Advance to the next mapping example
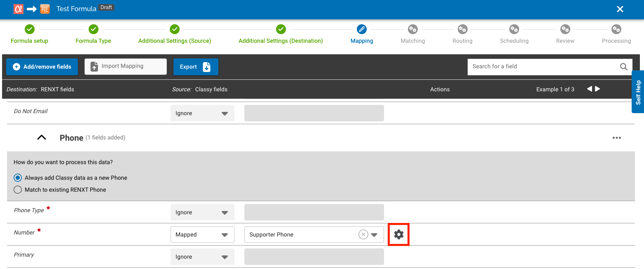 click(597, 88)
